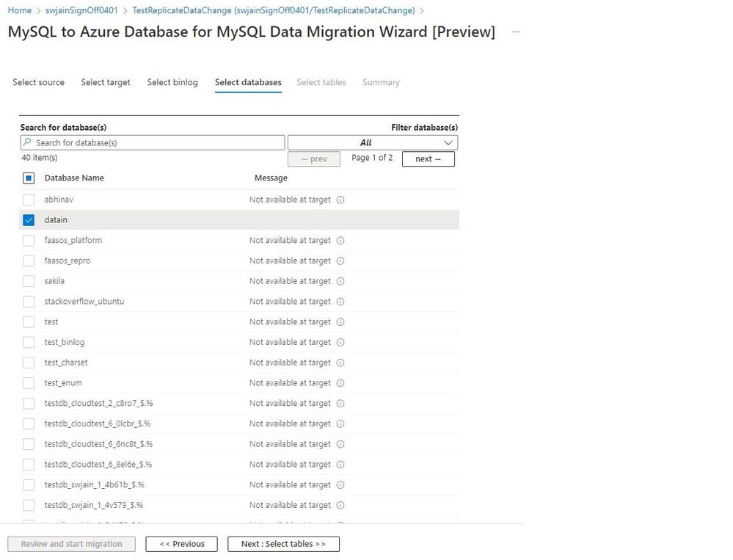The height and width of the screenshot is (560, 733).
Task: Open info icon for test_enum row
Action: (x=340, y=383)
